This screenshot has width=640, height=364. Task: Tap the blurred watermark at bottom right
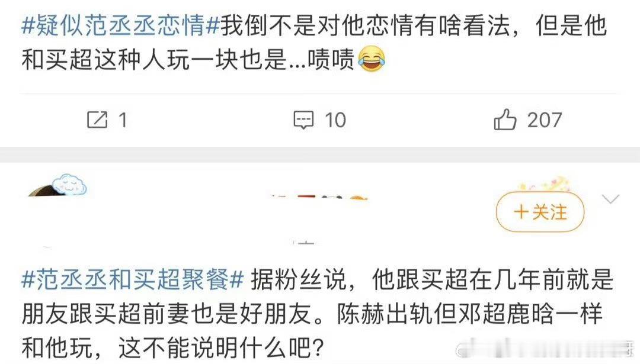[547, 350]
